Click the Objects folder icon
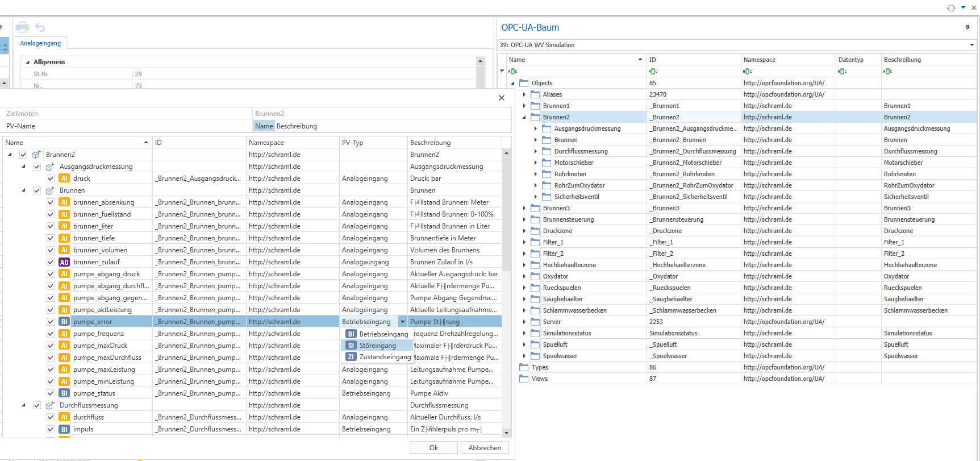This screenshot has height=461, width=980. [524, 83]
